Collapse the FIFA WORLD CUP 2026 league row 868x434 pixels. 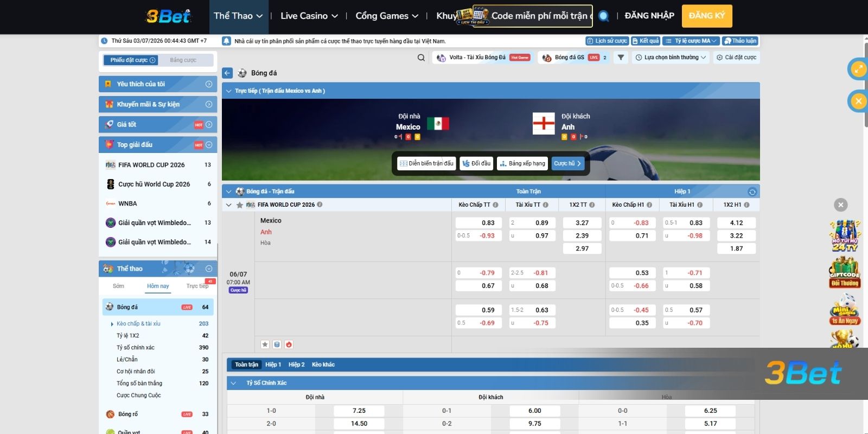pyautogui.click(x=228, y=205)
